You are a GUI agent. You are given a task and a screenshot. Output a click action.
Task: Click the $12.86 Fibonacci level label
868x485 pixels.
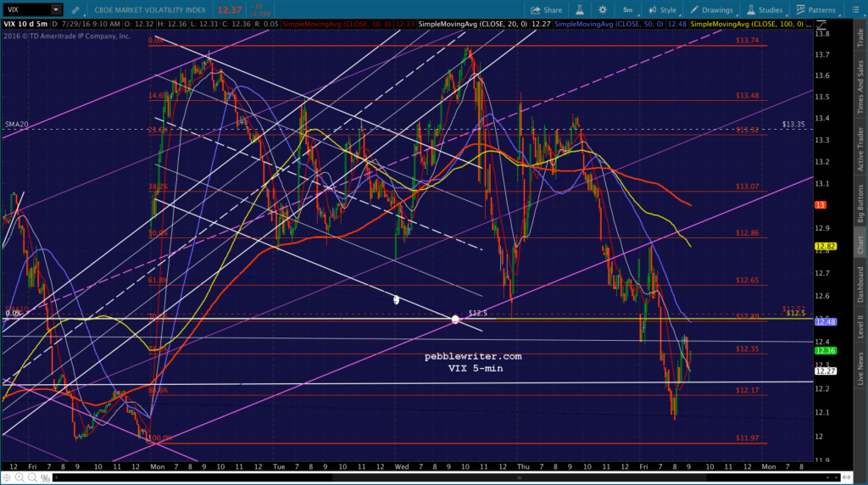(748, 233)
